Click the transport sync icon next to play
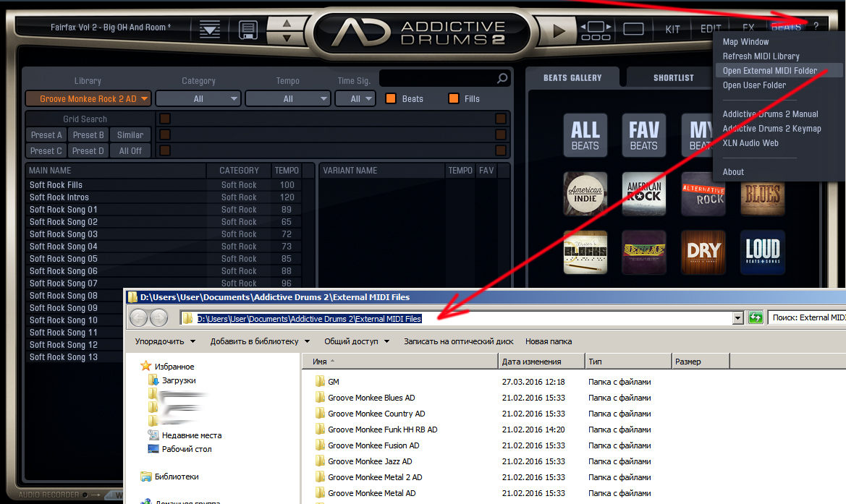Screen dimensions: 846x504 coord(596,30)
